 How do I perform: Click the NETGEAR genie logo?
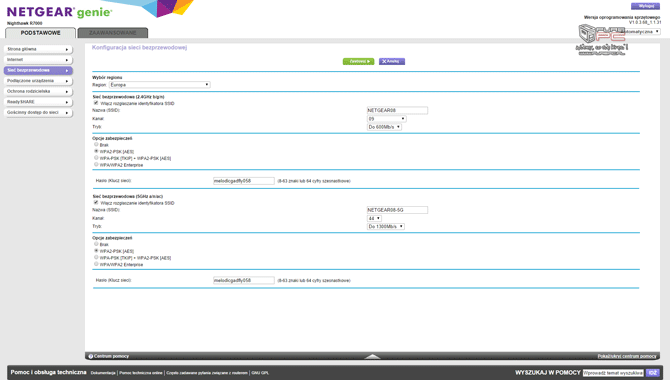tap(59, 12)
